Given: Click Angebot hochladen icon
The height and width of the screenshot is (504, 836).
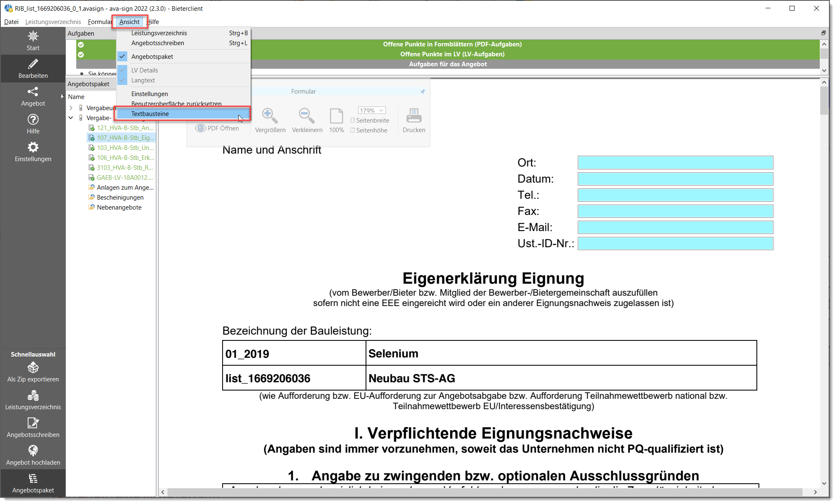Looking at the screenshot, I should coord(33,451).
